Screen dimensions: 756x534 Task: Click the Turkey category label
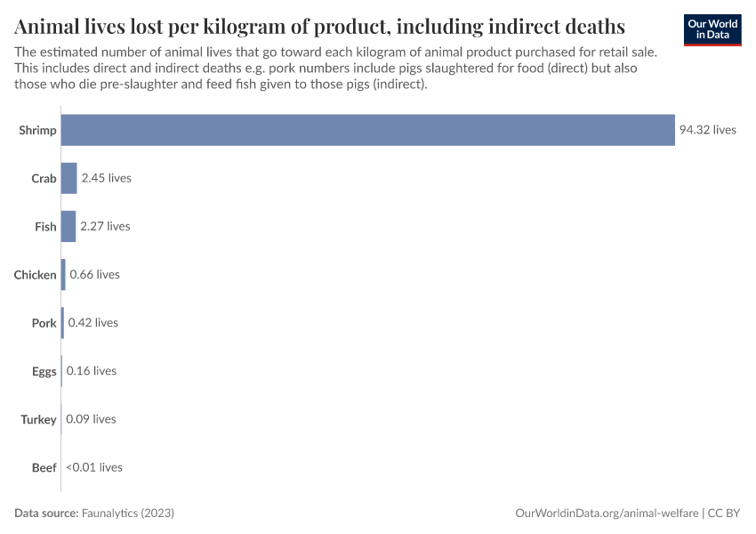pos(39,419)
